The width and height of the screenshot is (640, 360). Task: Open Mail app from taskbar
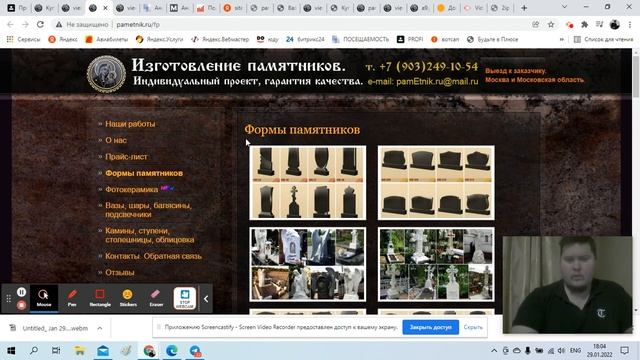pos(103,351)
